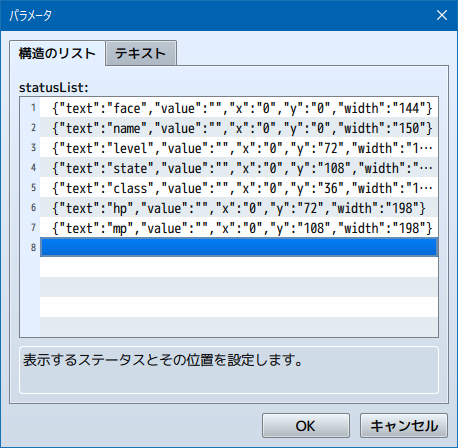Switch to the テキスト tab

coord(141,53)
